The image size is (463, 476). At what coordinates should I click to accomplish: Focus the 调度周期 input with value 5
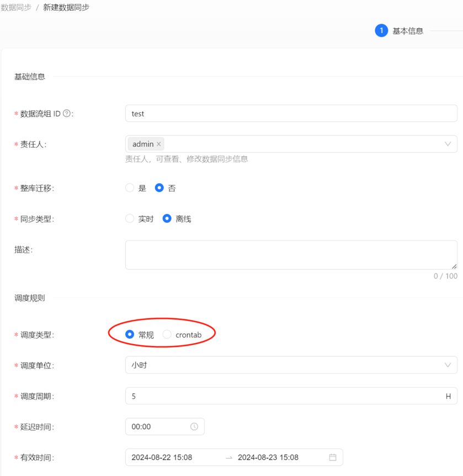click(284, 396)
